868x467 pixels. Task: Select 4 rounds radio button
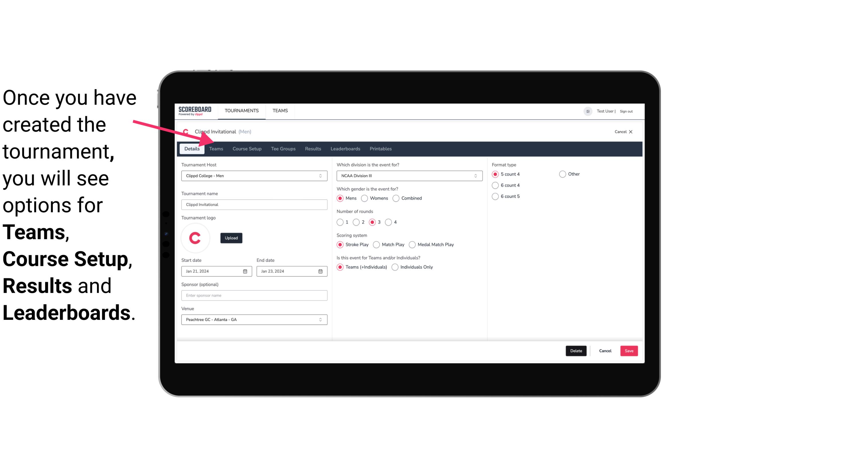tap(389, 222)
